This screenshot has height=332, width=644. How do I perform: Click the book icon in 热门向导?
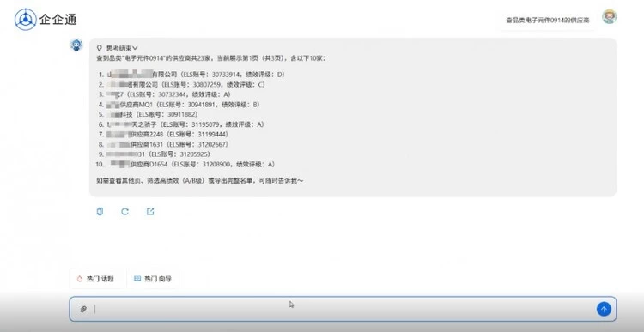point(137,279)
